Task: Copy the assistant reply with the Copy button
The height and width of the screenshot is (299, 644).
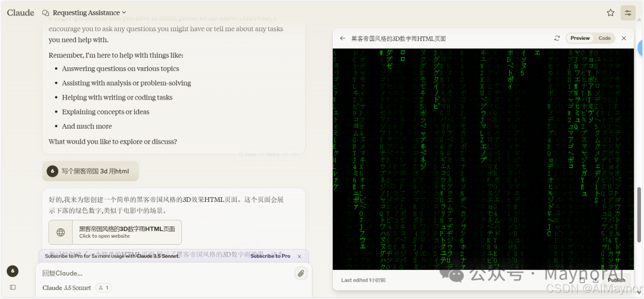Action: click(x=247, y=155)
